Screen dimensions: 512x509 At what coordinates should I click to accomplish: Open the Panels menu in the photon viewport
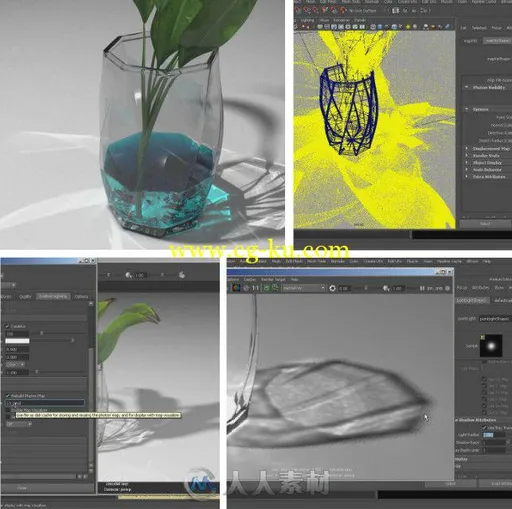click(360, 20)
